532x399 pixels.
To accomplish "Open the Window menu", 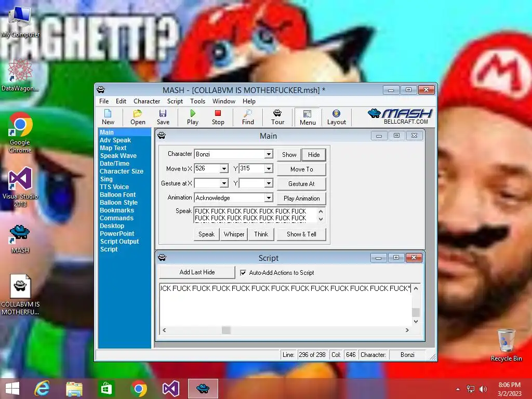I will [223, 101].
